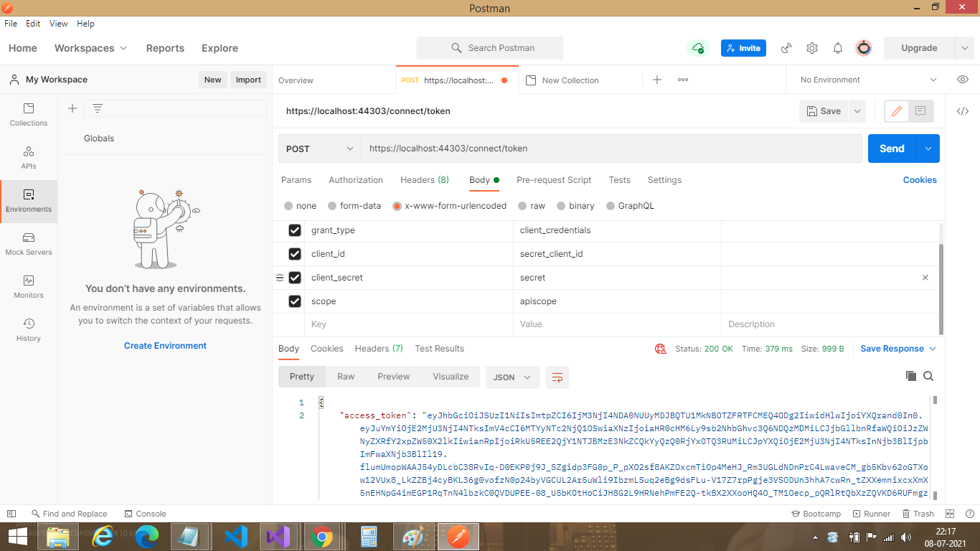Screen dimensions: 980x551
Task: Expand the Save Response dropdown
Action: [x=898, y=349]
